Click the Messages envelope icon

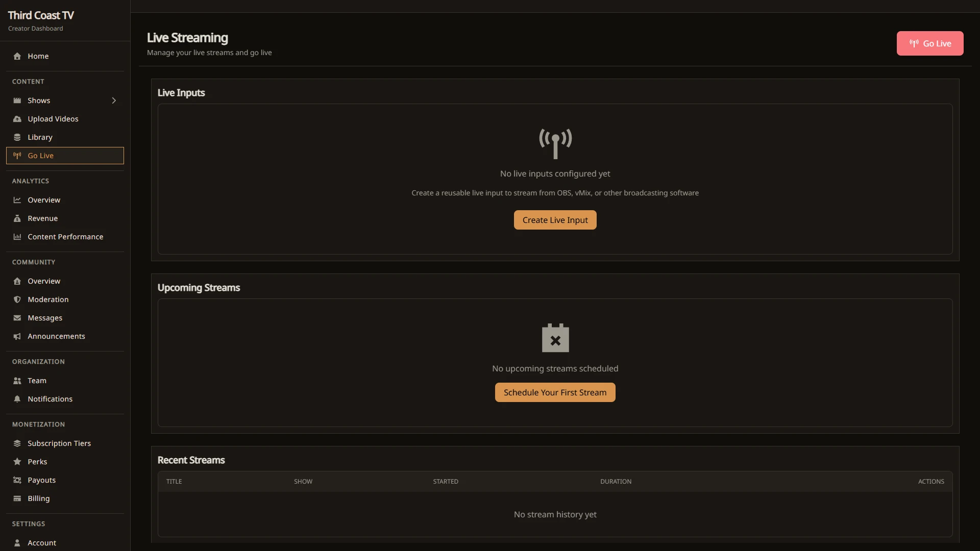(x=17, y=318)
